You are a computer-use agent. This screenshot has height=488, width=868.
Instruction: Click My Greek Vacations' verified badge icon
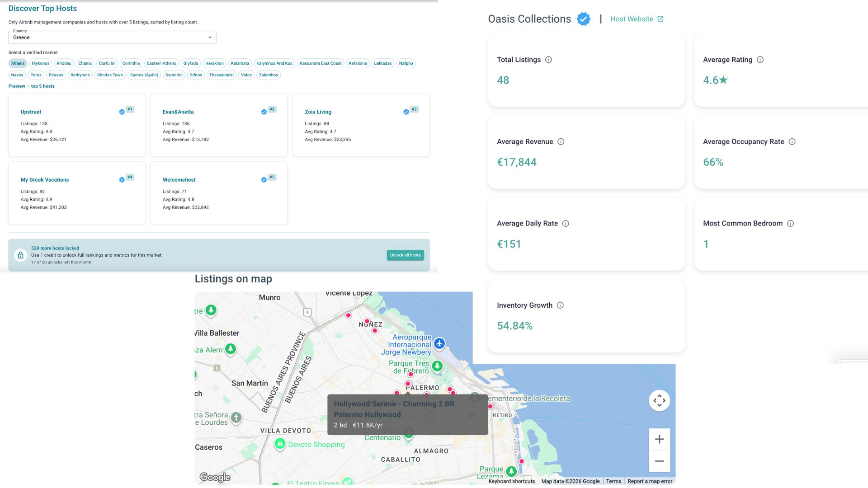click(x=122, y=180)
